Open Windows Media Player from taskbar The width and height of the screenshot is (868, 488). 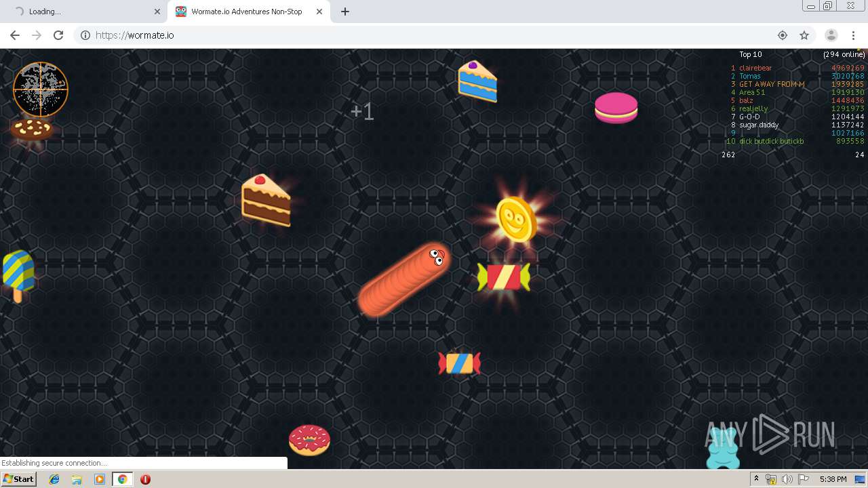pyautogui.click(x=99, y=479)
